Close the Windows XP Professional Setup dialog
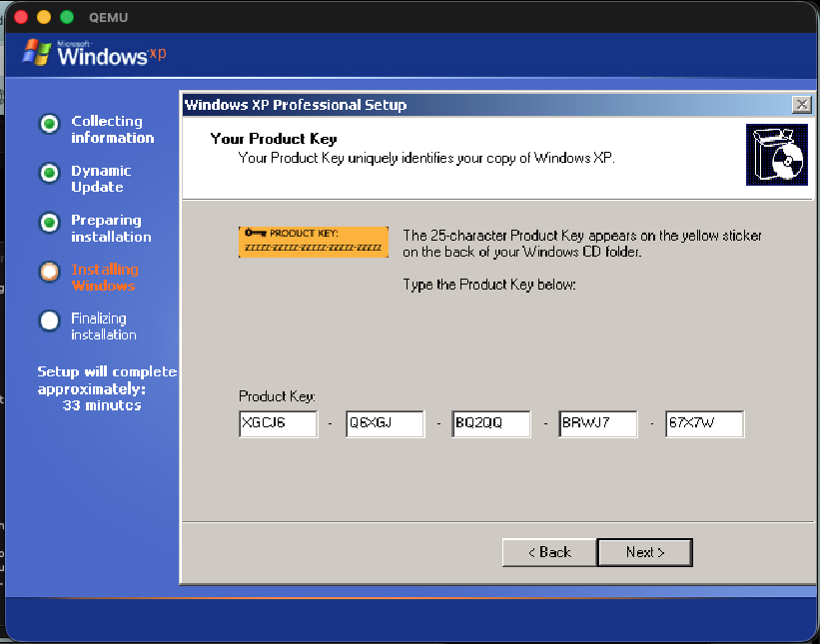This screenshot has height=644, width=820. (x=801, y=105)
